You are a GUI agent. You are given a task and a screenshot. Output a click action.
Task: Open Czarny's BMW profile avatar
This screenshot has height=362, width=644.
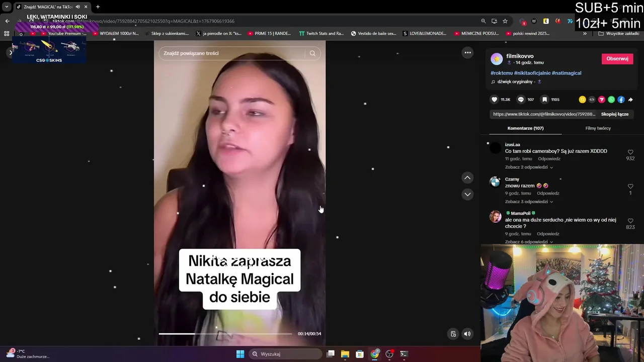(496, 182)
